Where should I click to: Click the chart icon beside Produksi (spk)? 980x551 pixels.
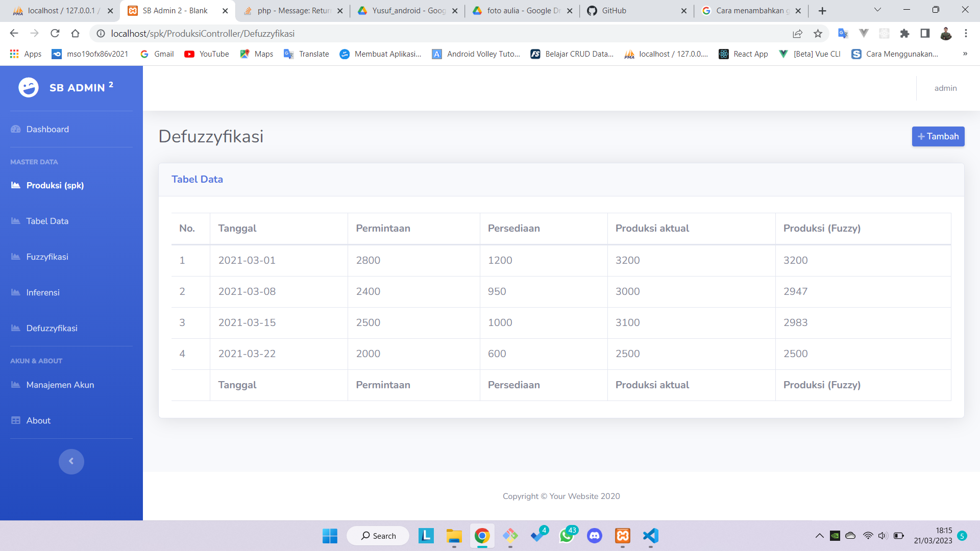click(14, 185)
